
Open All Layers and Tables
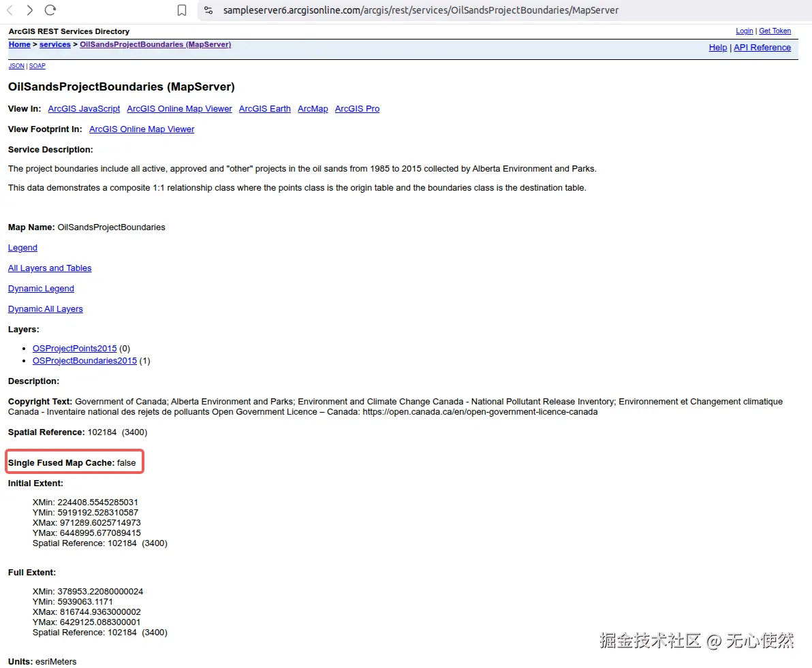pos(50,268)
